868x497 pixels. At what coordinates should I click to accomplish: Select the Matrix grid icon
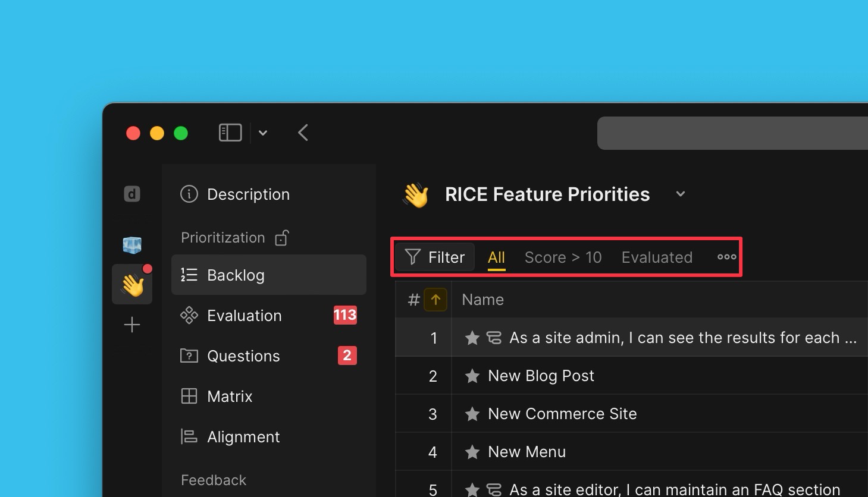click(189, 396)
